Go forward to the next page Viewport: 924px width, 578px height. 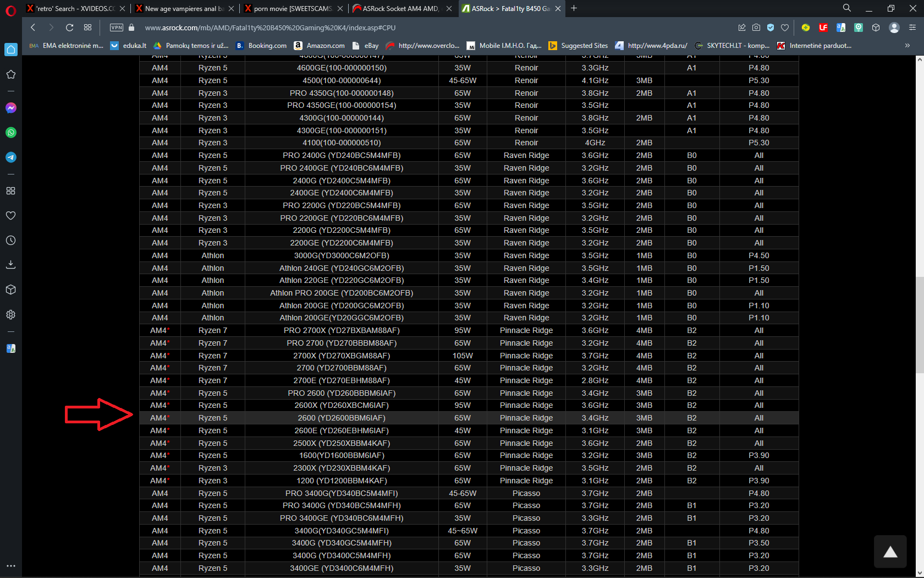click(x=51, y=28)
